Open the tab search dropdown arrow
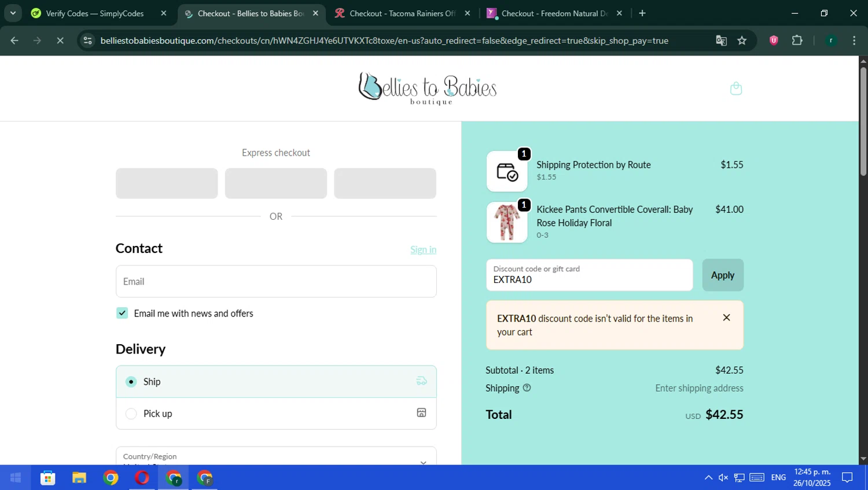The image size is (868, 490). pyautogui.click(x=13, y=13)
